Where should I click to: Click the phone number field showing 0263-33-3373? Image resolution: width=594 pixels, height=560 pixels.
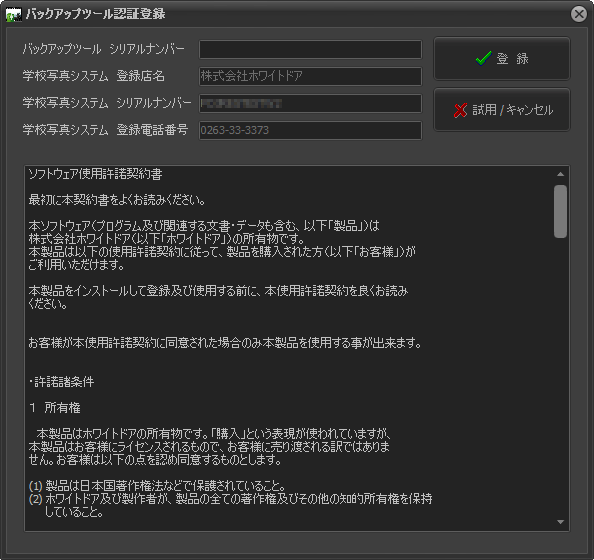point(310,130)
